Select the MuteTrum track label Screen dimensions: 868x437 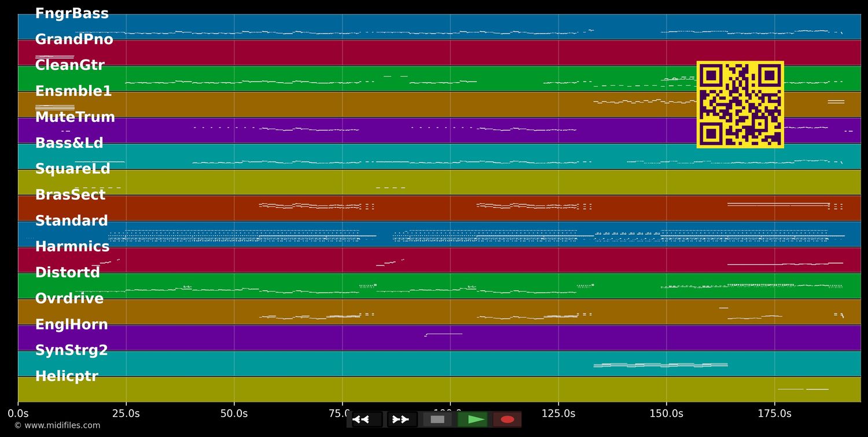(x=75, y=117)
